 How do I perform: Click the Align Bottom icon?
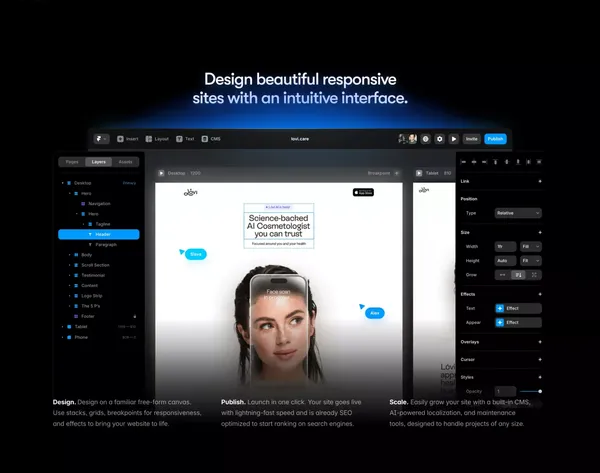(518, 162)
